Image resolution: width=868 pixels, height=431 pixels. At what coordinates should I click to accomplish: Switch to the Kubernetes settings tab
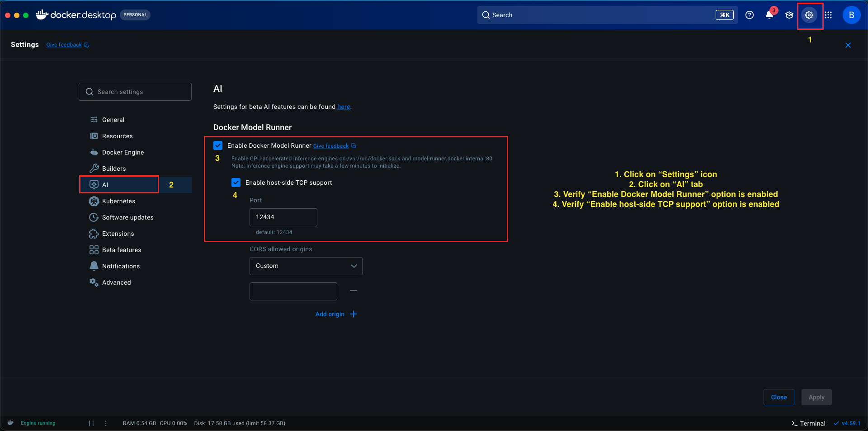pyautogui.click(x=118, y=201)
